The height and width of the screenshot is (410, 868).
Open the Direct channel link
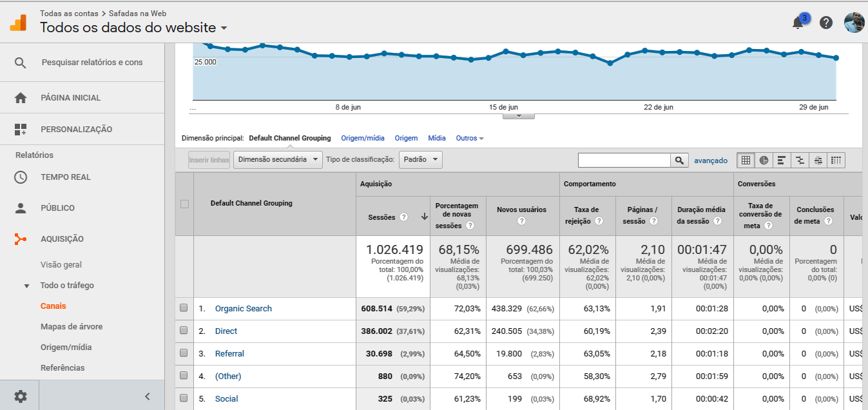(226, 331)
